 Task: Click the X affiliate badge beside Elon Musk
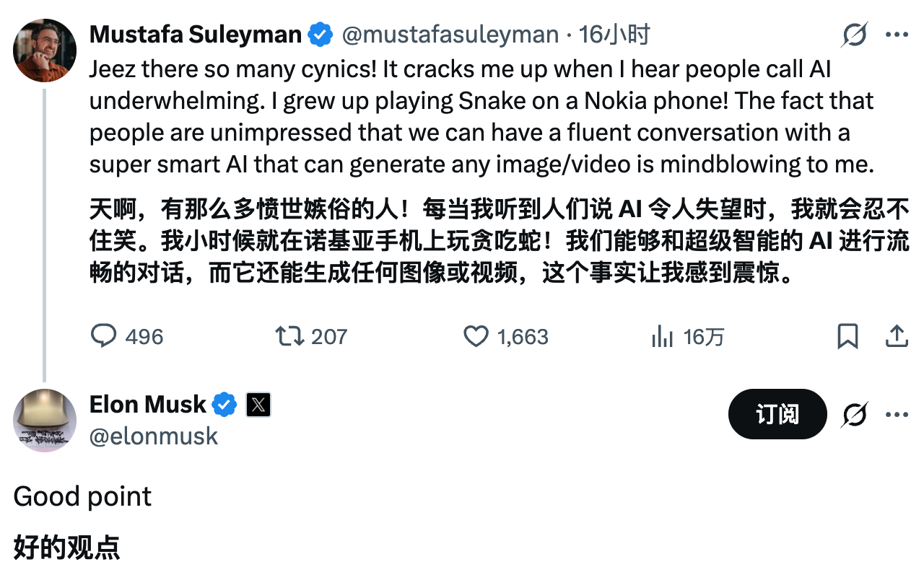pyautogui.click(x=258, y=405)
